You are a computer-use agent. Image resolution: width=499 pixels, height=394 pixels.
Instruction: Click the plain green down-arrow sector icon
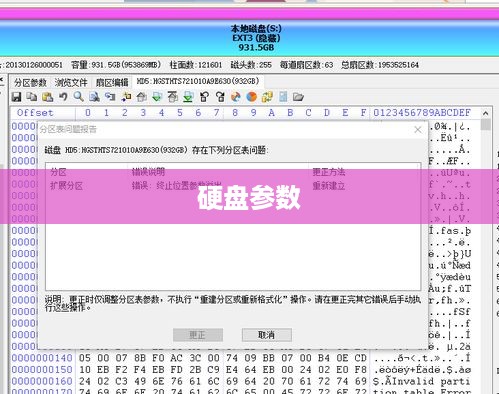pyautogui.click(x=157, y=97)
